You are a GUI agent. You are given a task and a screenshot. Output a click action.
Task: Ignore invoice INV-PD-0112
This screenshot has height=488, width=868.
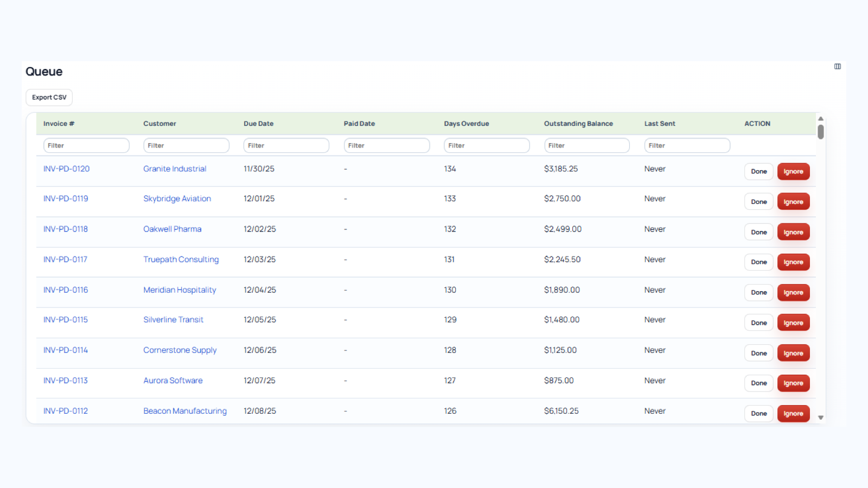[x=793, y=413]
